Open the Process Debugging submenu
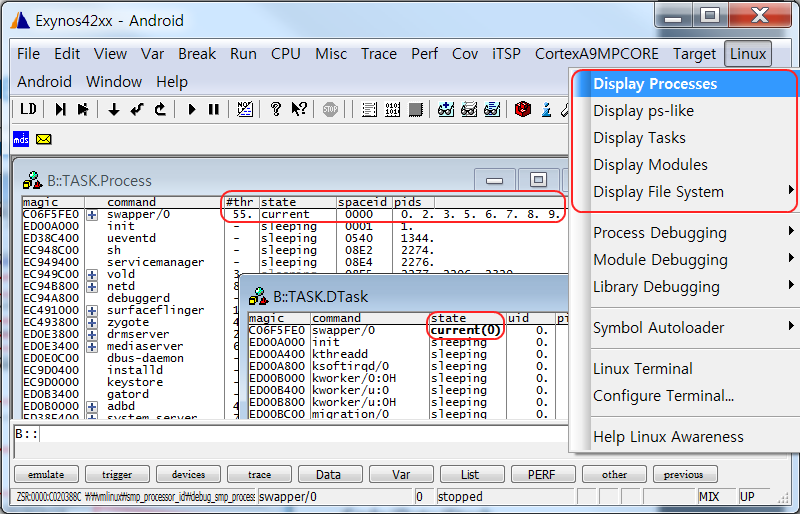The image size is (800, 514). click(x=660, y=233)
